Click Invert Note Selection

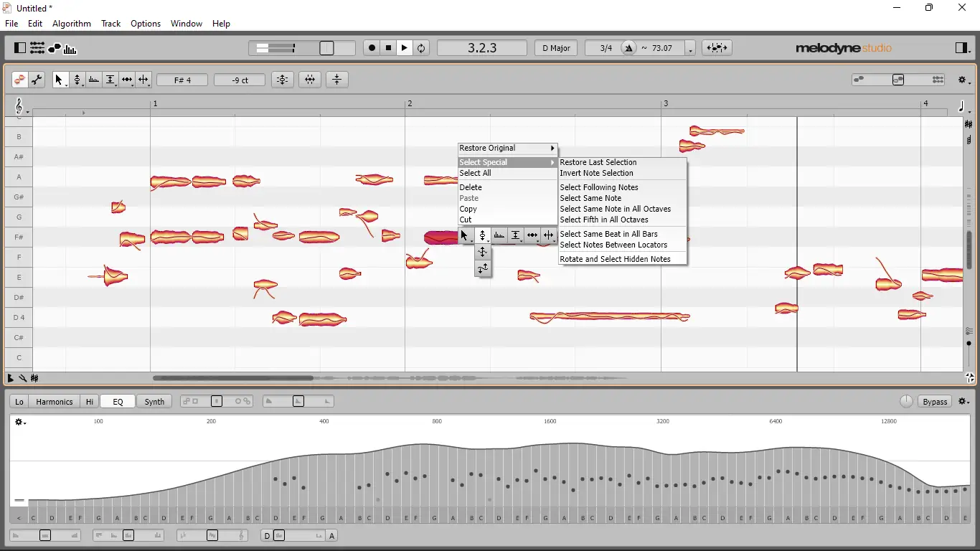click(x=623, y=173)
